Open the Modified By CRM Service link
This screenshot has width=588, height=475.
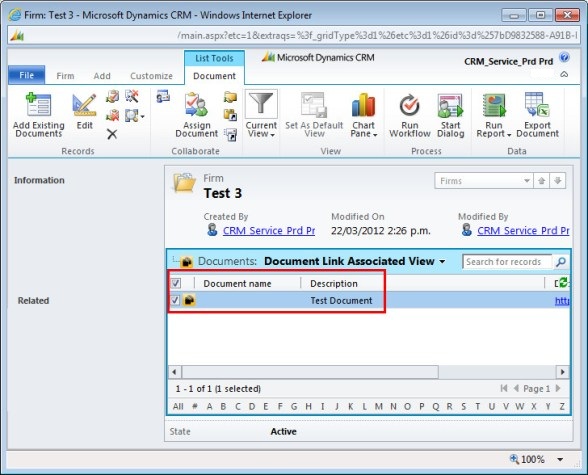pyautogui.click(x=523, y=230)
